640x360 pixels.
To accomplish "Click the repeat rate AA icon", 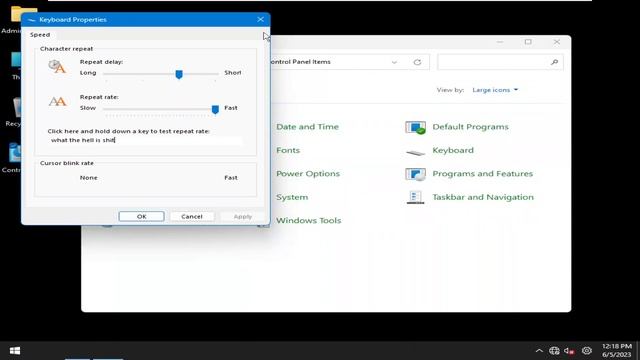I will (57, 101).
